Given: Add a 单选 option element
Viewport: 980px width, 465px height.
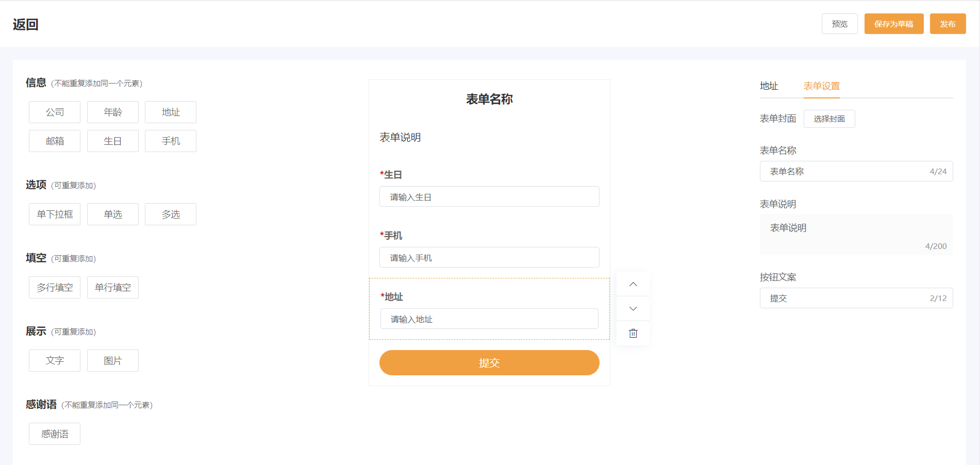Looking at the screenshot, I should [112, 214].
